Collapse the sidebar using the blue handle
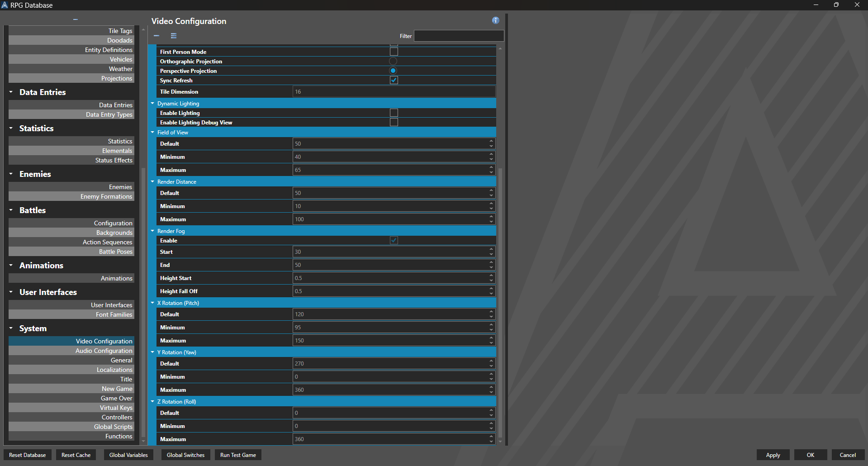 [x=75, y=19]
